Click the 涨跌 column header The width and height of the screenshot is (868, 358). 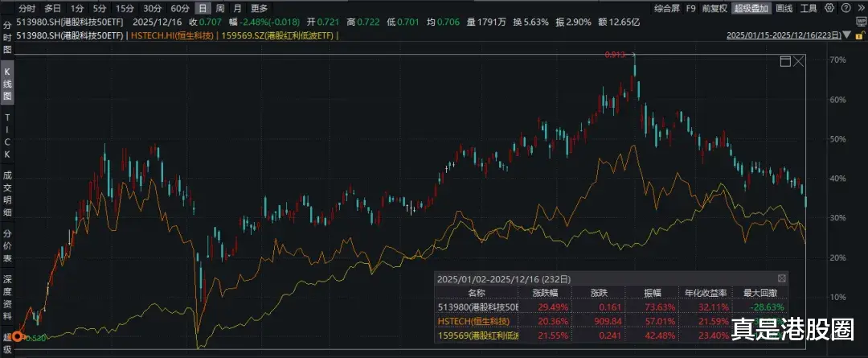(599, 293)
